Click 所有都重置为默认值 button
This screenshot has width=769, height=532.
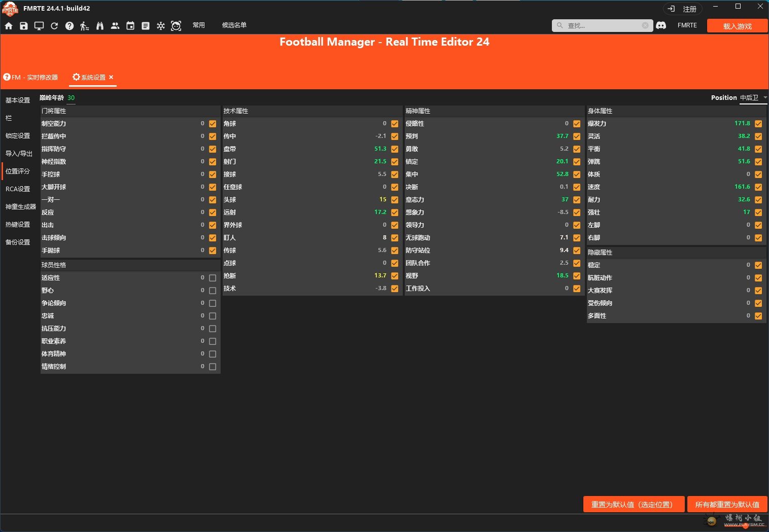tap(727, 505)
